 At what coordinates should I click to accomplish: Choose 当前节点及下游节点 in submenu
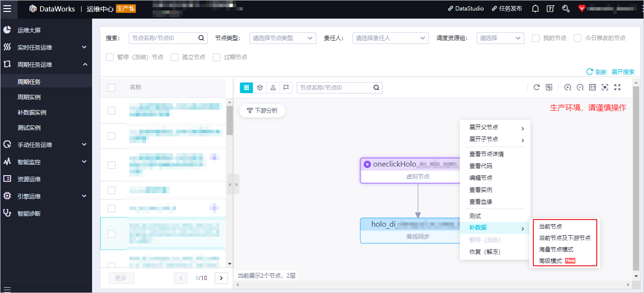point(564,238)
